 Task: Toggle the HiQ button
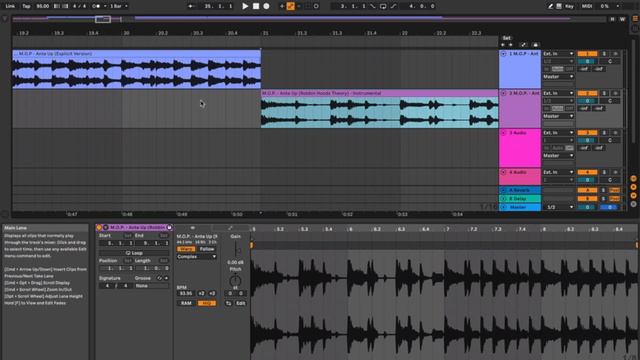[207, 303]
